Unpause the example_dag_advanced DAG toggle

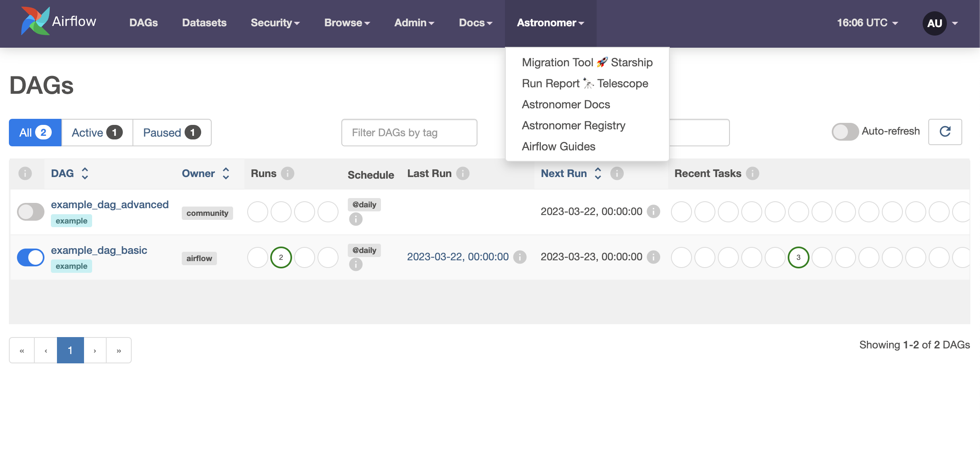(31, 212)
